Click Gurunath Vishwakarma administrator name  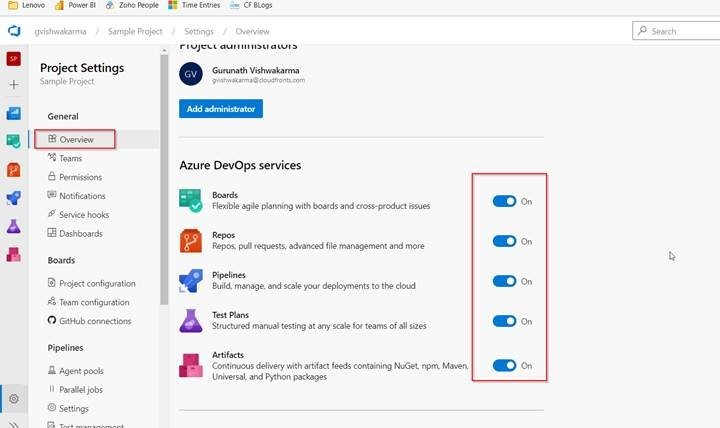point(256,70)
